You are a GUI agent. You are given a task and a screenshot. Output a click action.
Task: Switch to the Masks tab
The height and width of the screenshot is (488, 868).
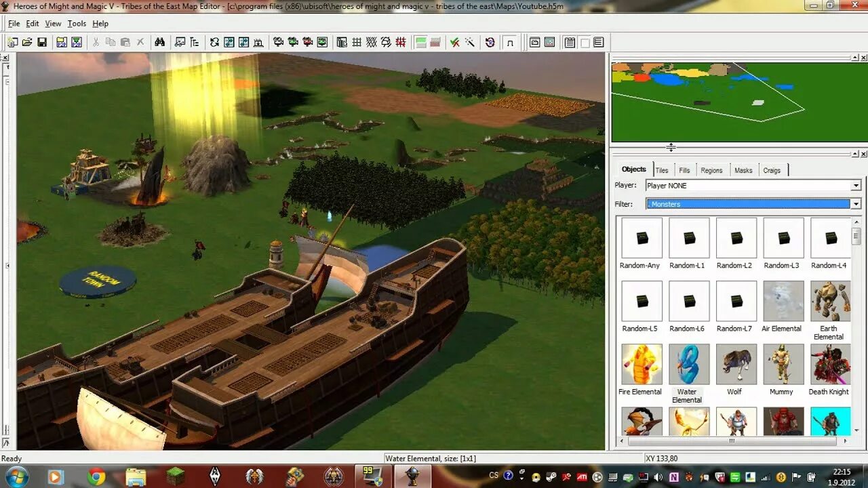743,170
